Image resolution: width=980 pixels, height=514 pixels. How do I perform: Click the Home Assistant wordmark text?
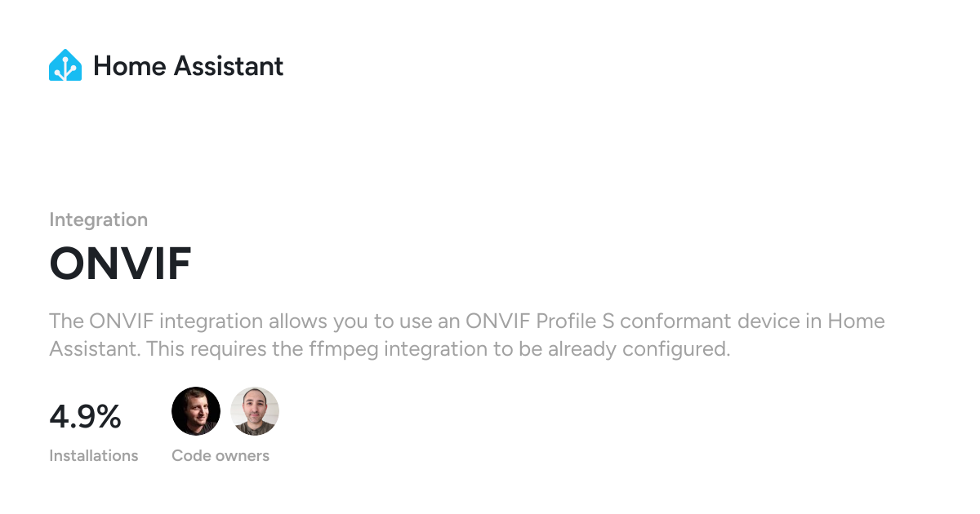[188, 65]
